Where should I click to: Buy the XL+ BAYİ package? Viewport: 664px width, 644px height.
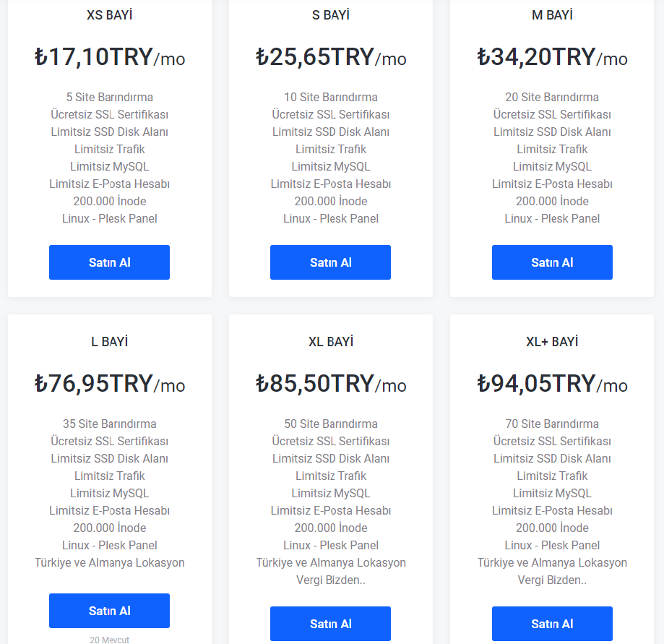[552, 624]
